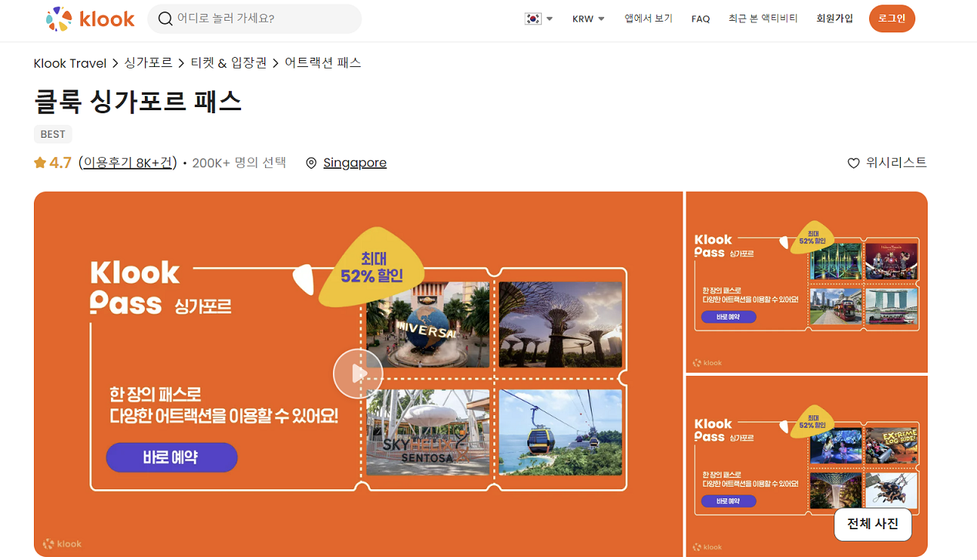
Task: View '최근 본 액티비티'
Action: [763, 18]
